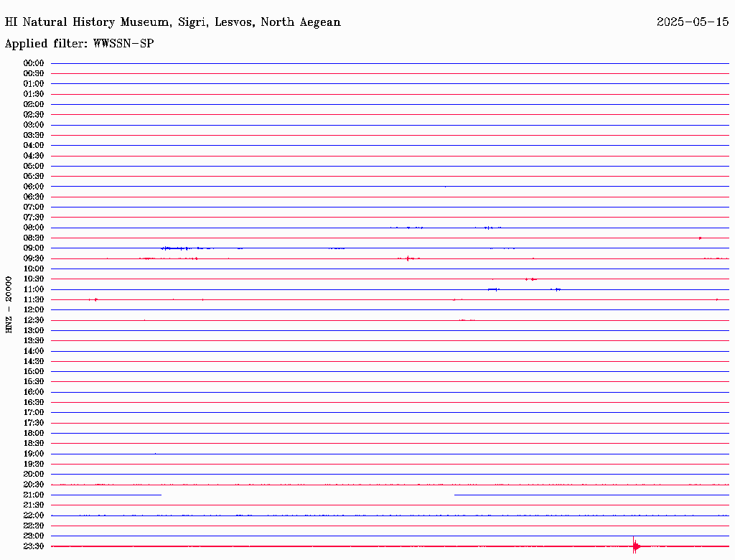Click the red event near middle of 09:30 trace
Image resolution: width=735 pixels, height=560 pixels.
coord(408,258)
